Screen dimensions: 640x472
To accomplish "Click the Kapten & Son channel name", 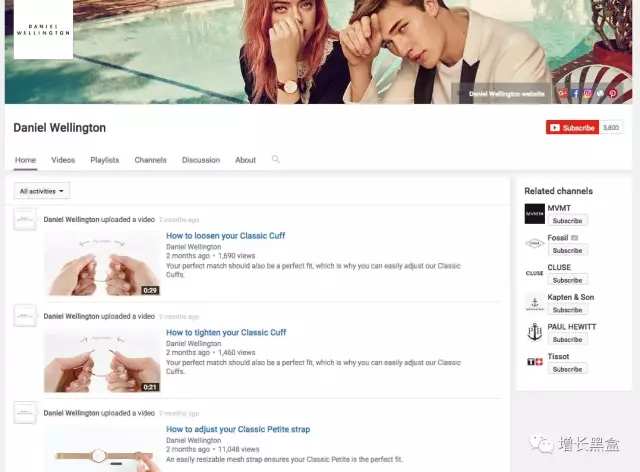I will [571, 297].
